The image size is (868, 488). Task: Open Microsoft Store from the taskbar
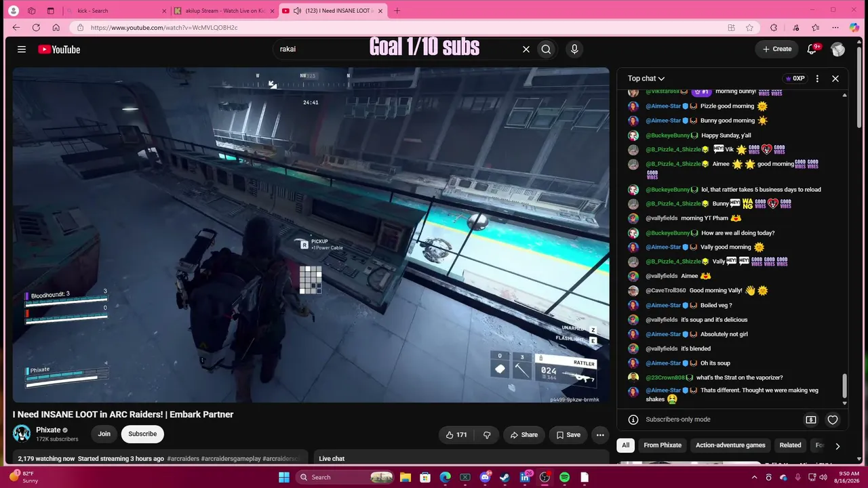click(x=425, y=477)
